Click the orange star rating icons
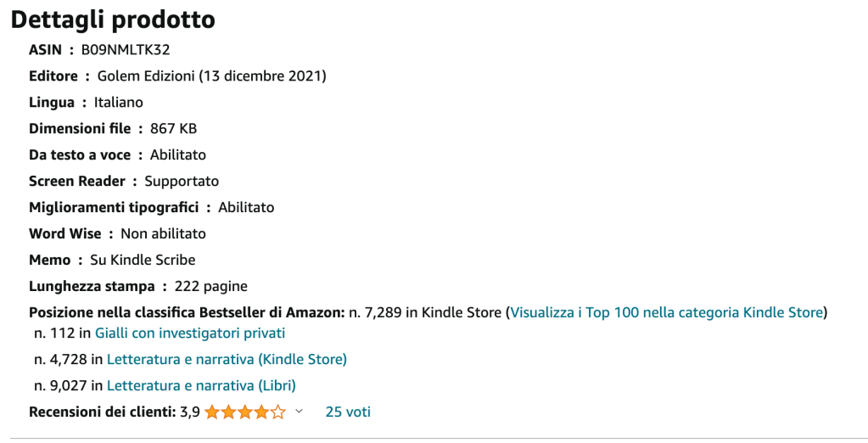The image size is (868, 443). point(244,412)
